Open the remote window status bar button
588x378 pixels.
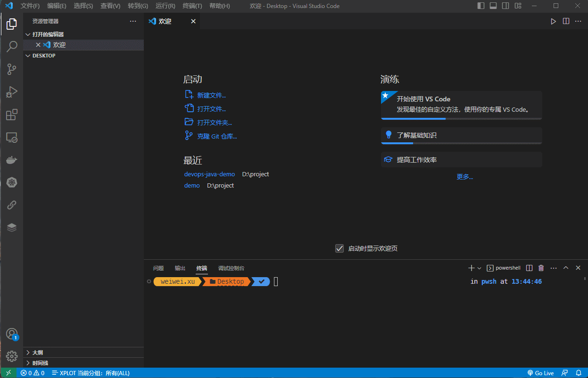[x=8, y=373]
